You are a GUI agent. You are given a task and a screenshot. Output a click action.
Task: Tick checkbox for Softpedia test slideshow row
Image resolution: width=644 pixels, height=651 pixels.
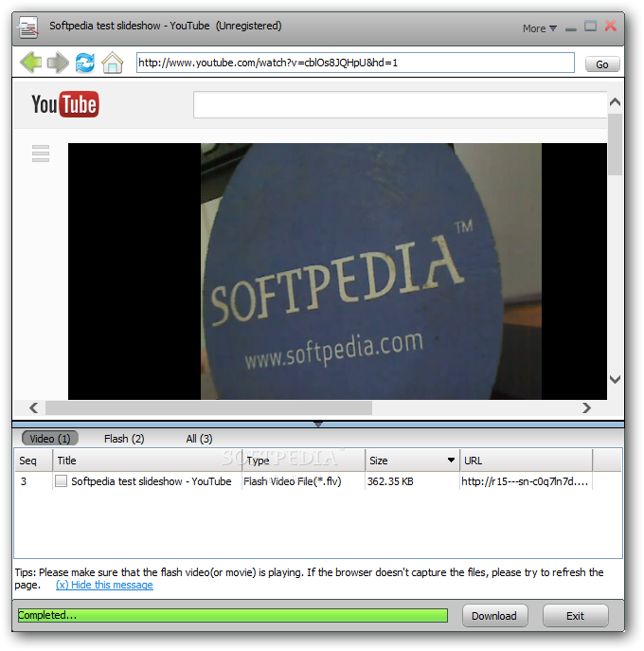point(61,480)
